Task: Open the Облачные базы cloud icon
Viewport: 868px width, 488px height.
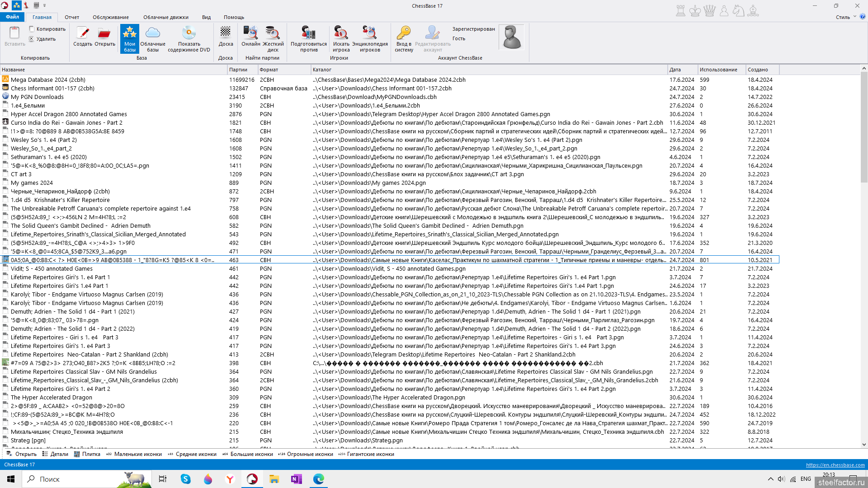Action: point(153,38)
